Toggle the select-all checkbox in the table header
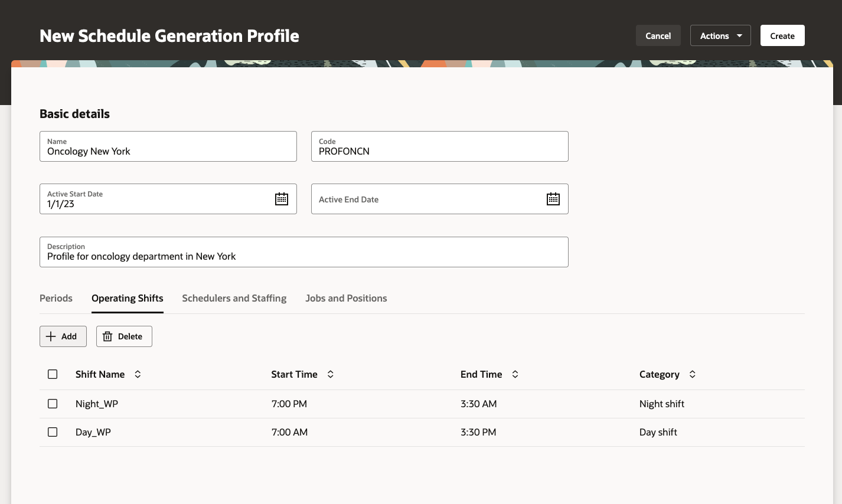The width and height of the screenshot is (842, 504). 53,374
